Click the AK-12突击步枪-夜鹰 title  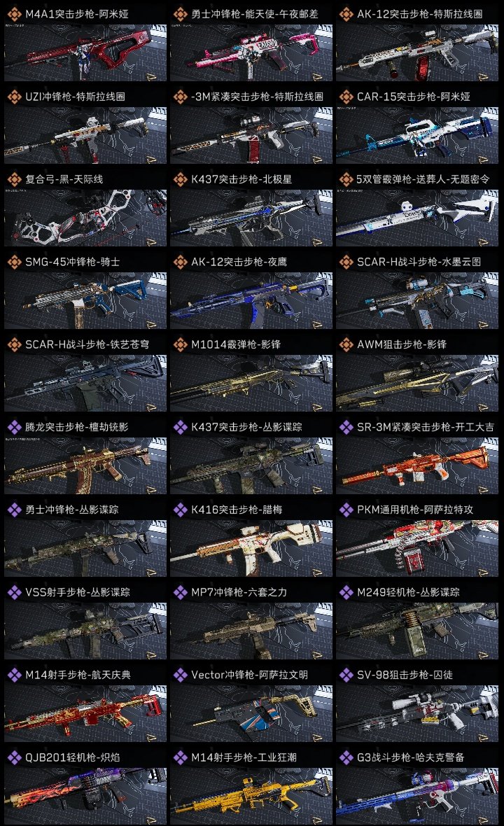click(239, 262)
